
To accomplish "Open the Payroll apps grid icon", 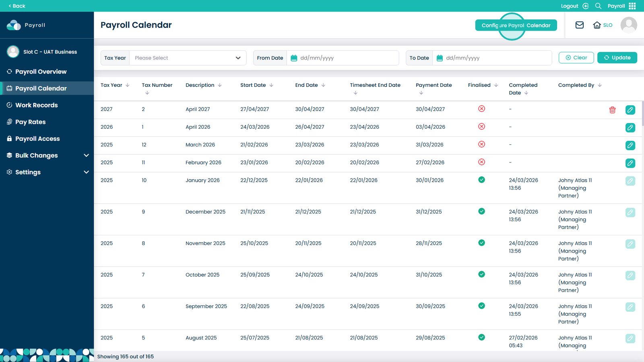I will click(632, 6).
